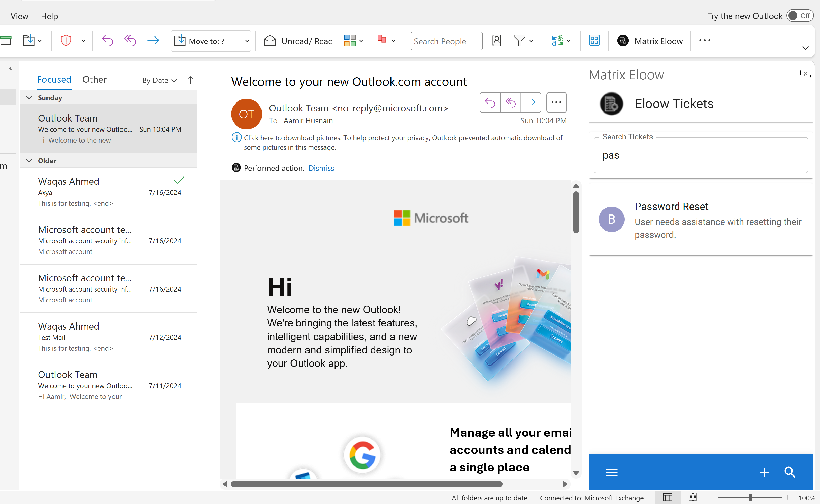Image resolution: width=820 pixels, height=504 pixels.
Task: Click the Filter Email funnel icon
Action: [520, 41]
